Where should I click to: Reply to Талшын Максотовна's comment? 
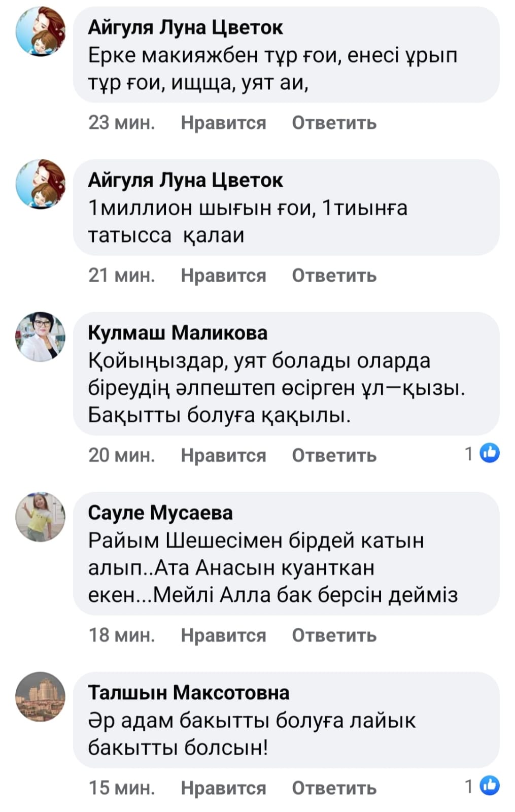(x=334, y=788)
